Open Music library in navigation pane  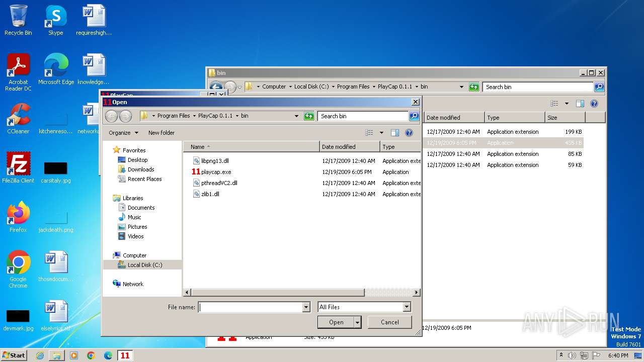[134, 217]
